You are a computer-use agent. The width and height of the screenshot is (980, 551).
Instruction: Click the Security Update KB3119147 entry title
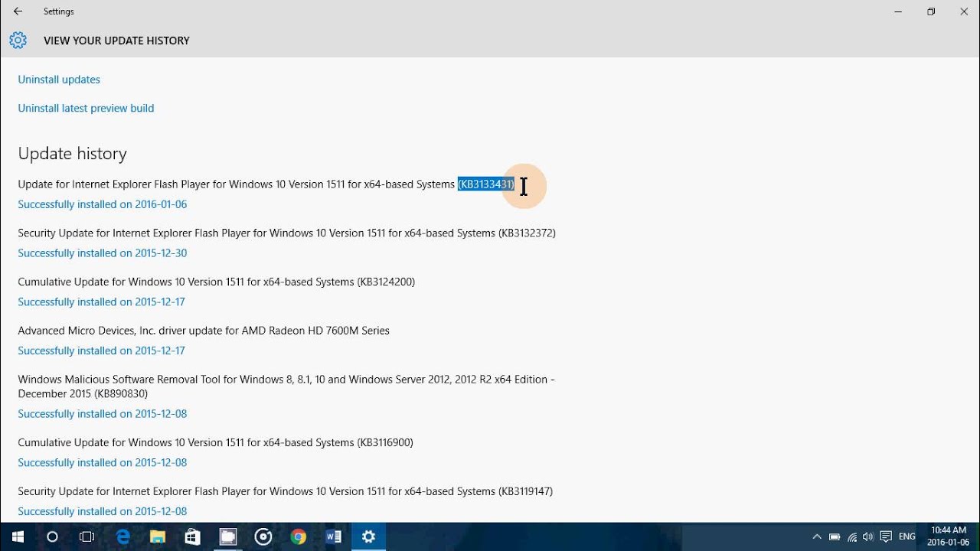(x=285, y=491)
